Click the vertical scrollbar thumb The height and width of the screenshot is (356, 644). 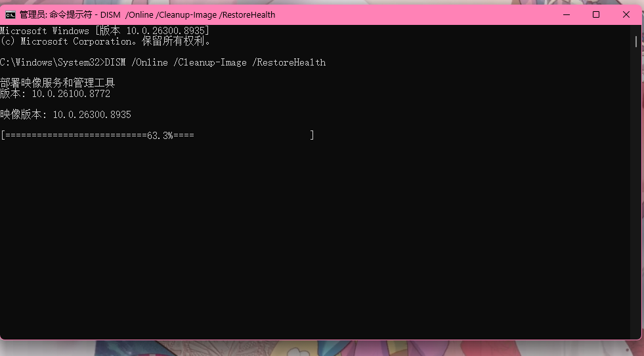pyautogui.click(x=635, y=41)
